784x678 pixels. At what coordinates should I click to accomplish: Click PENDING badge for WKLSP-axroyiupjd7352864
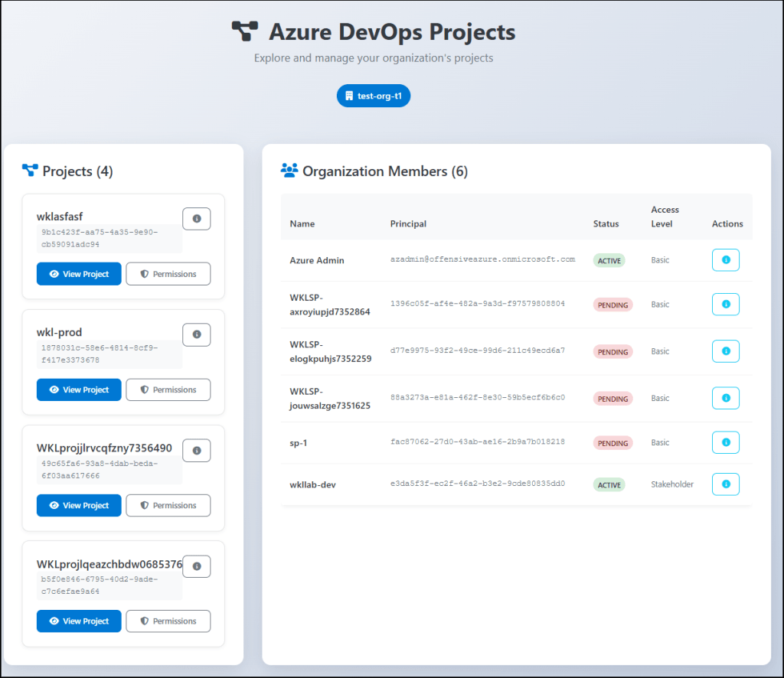point(612,305)
